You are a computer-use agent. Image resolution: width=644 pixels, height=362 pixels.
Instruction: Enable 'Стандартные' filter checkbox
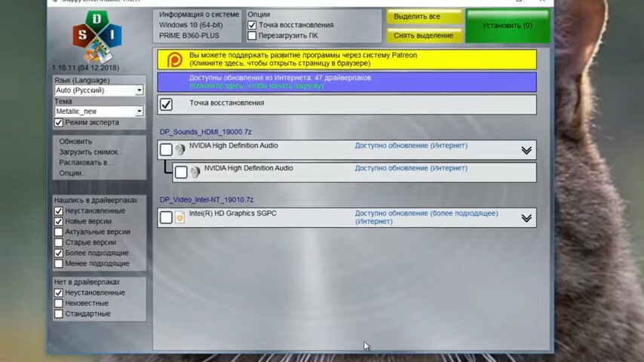(59, 314)
